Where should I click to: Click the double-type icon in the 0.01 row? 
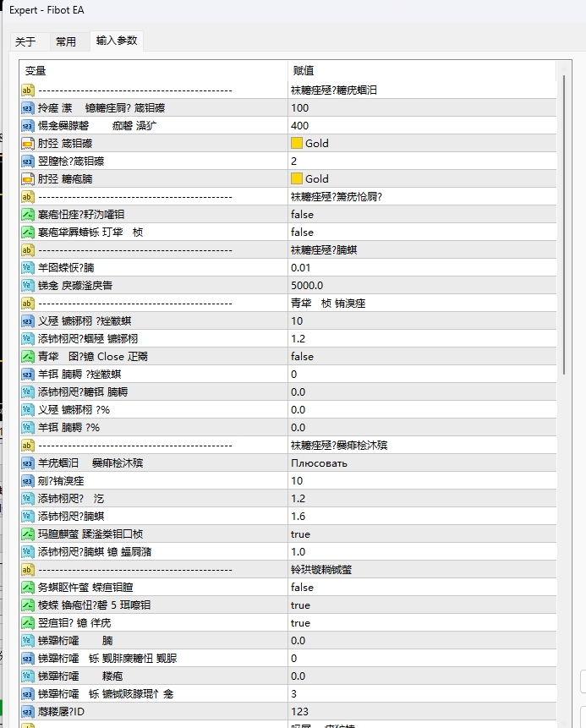click(x=27, y=268)
